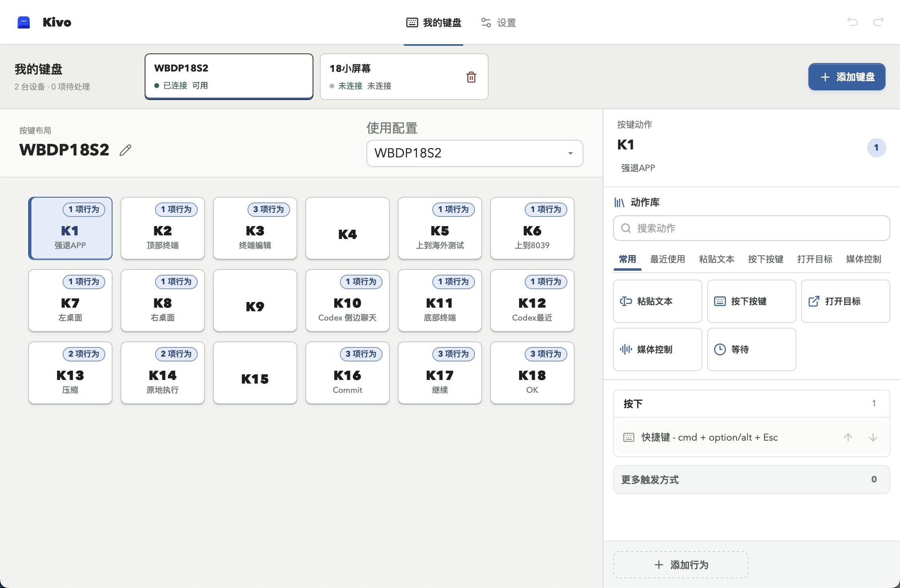Viewport: 900px width, 588px height.
Task: Move the 快捷键 action up with arrow
Action: [848, 437]
